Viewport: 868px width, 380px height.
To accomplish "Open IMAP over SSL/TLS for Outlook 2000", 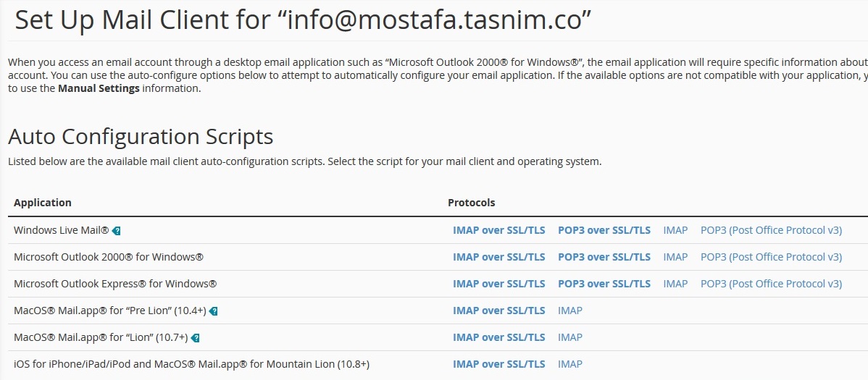I will click(498, 257).
